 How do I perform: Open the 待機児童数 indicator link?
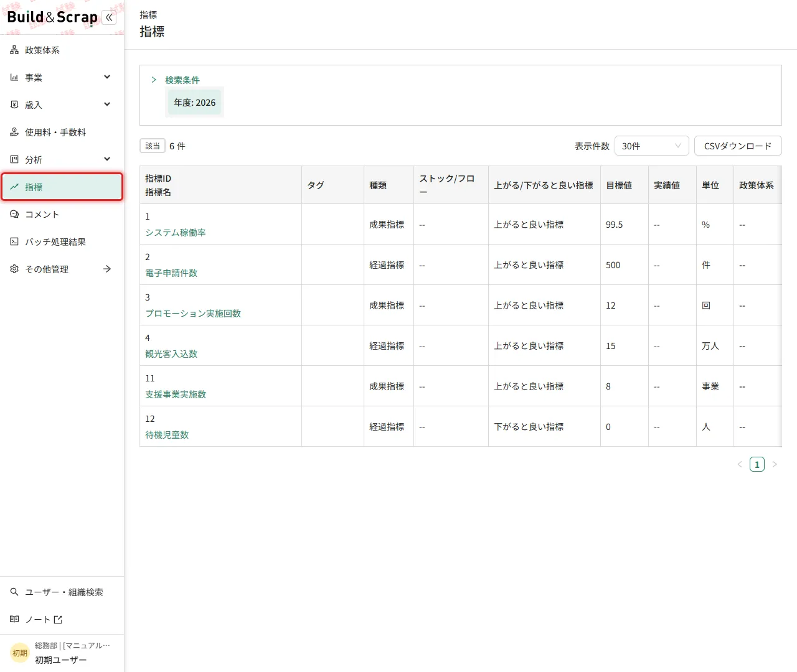[167, 435]
